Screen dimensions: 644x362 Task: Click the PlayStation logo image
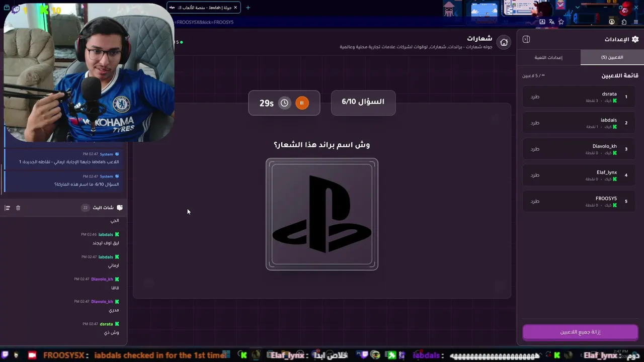pyautogui.click(x=322, y=214)
